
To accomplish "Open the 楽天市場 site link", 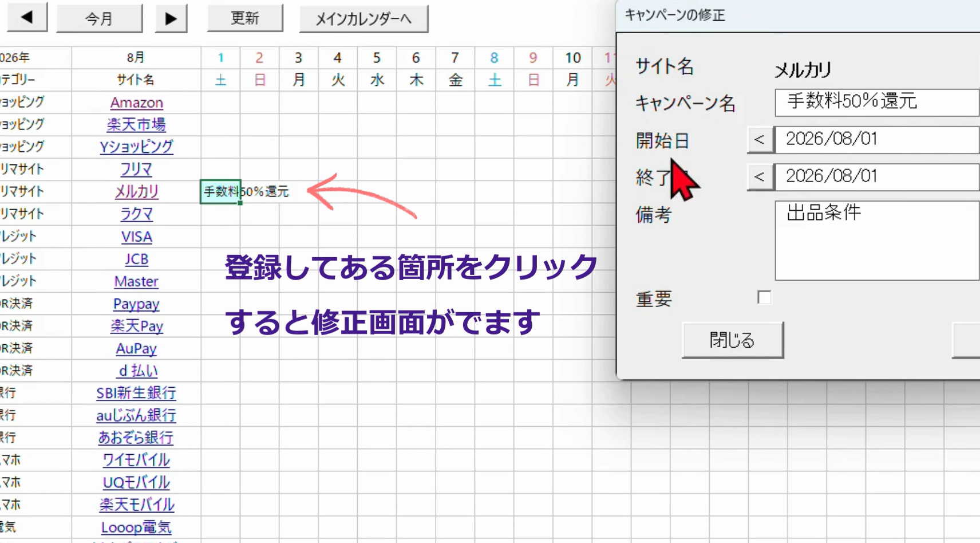I will [136, 124].
